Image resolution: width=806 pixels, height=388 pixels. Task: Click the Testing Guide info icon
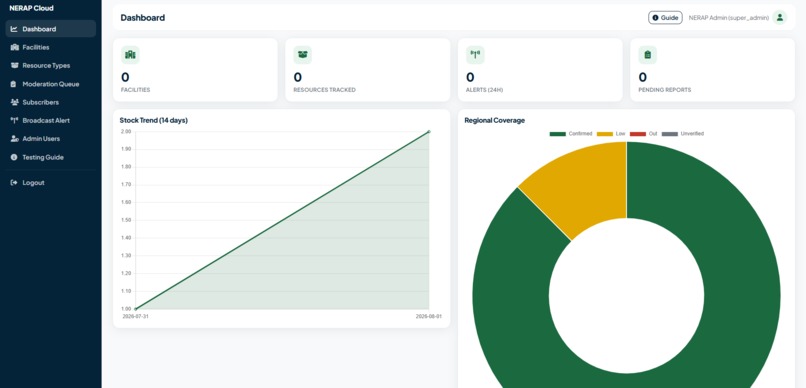[14, 157]
